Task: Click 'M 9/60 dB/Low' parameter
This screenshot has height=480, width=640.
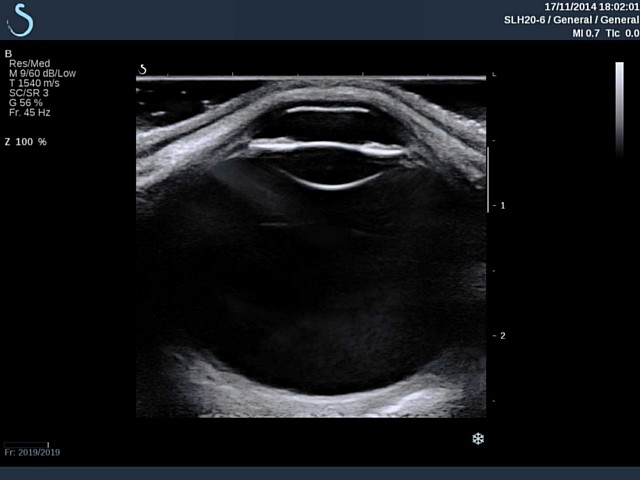Action: [42, 73]
